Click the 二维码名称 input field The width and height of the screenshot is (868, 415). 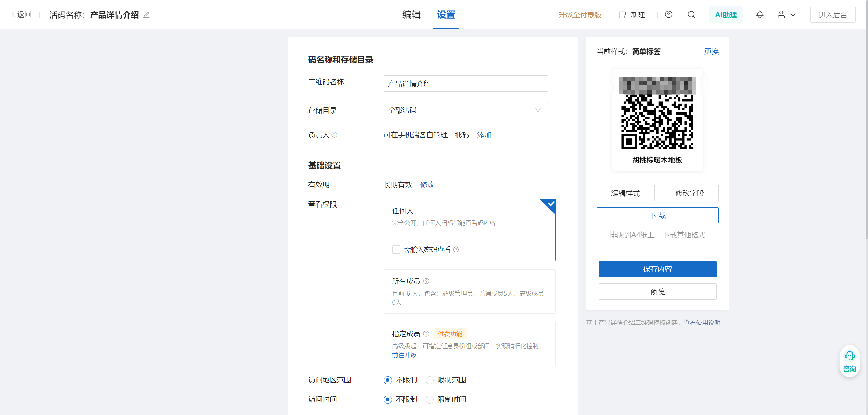[466, 83]
